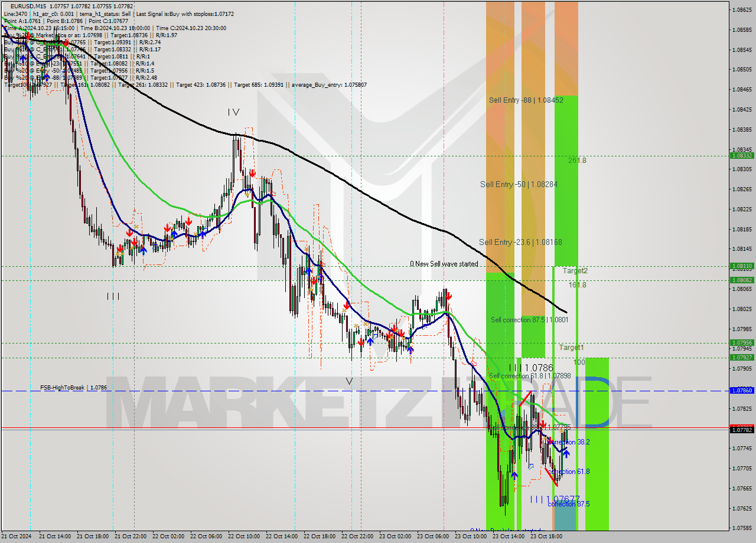Click the blue up arrow below correction 38.2
The width and height of the screenshot is (756, 543).
(566, 453)
